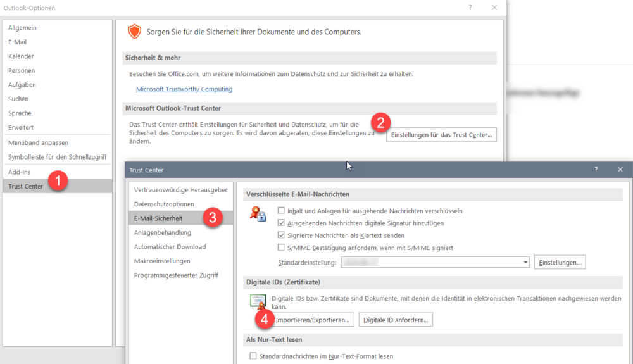
Task: Enable 'S/MIME-Bestätigung anfordern' checkbox
Action: pyautogui.click(x=281, y=248)
